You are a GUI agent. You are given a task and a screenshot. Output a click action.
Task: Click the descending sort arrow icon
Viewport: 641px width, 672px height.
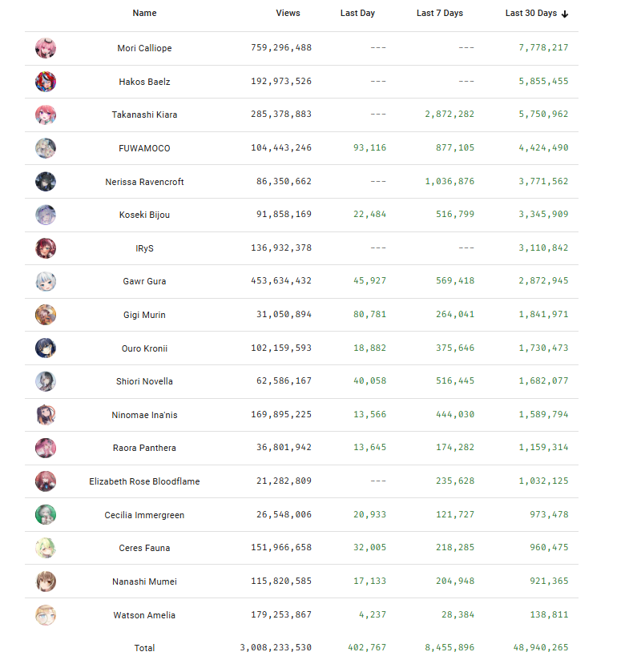[565, 14]
